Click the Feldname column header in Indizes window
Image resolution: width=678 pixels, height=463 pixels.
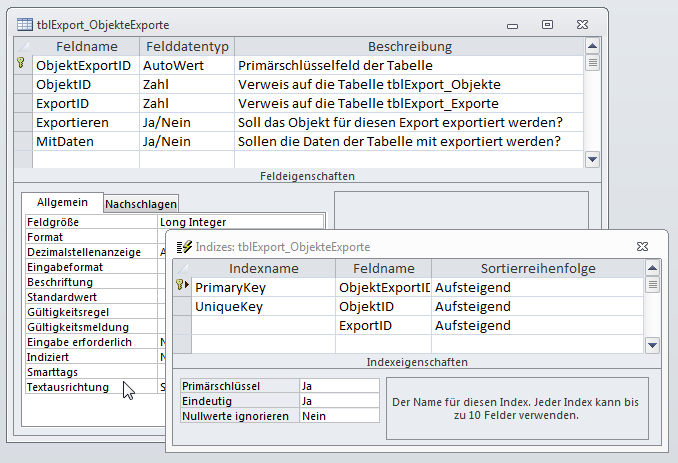coord(383,268)
